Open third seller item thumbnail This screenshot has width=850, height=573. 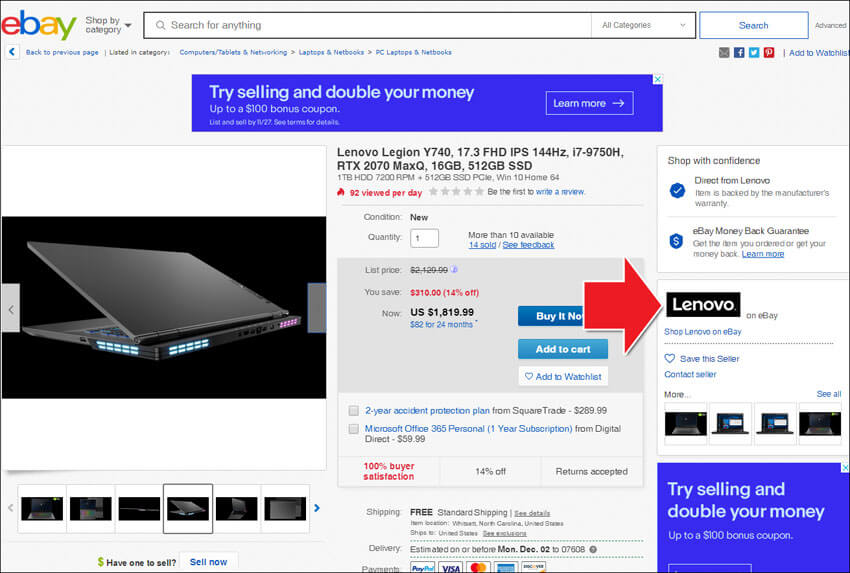coord(775,424)
